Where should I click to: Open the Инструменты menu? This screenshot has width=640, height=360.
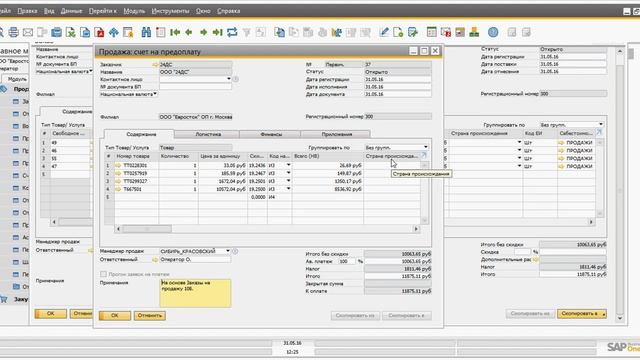pos(170,11)
